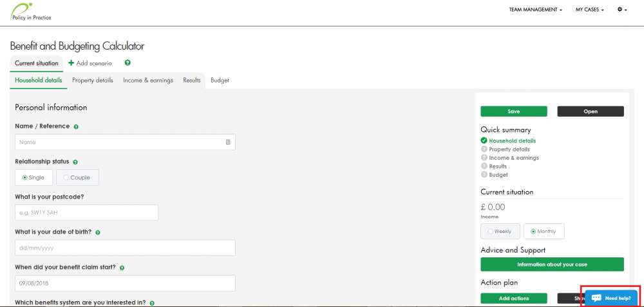
Task: Open the Need help? chat widget
Action: click(x=611, y=298)
